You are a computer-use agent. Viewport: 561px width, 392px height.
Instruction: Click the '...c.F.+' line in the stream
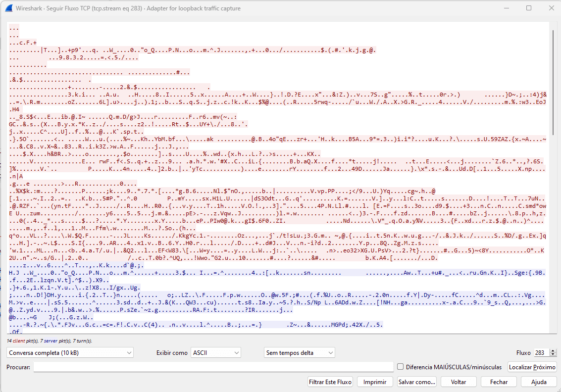pos(23,43)
